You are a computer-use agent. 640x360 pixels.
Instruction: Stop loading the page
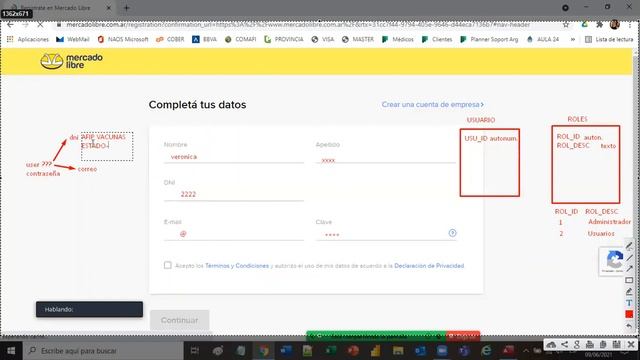click(x=40, y=25)
